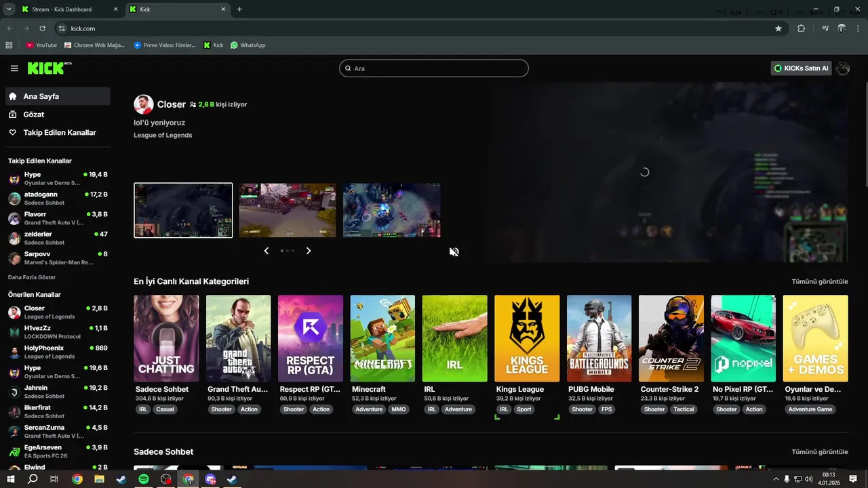
Task: Open EgeArseven recommended channel
Action: (58, 451)
